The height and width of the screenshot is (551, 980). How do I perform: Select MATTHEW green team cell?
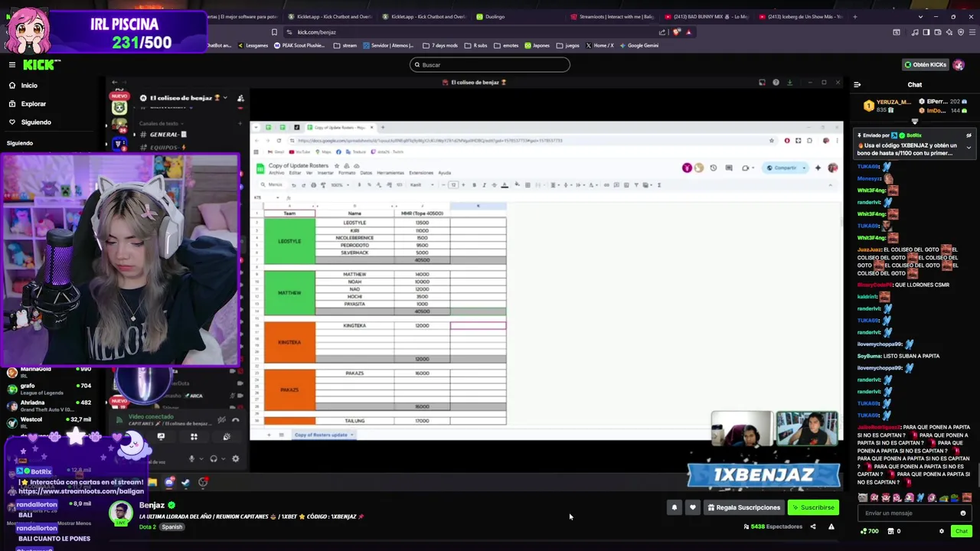pyautogui.click(x=289, y=293)
